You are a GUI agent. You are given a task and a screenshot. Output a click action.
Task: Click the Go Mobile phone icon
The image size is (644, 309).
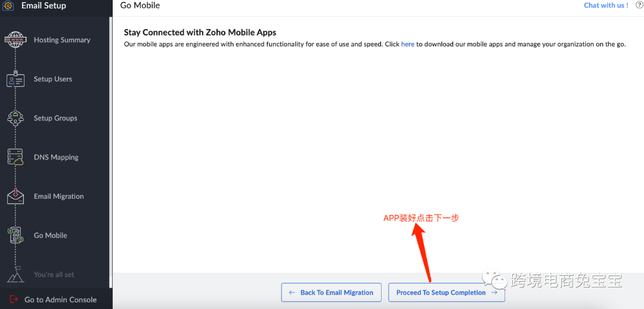click(x=16, y=235)
